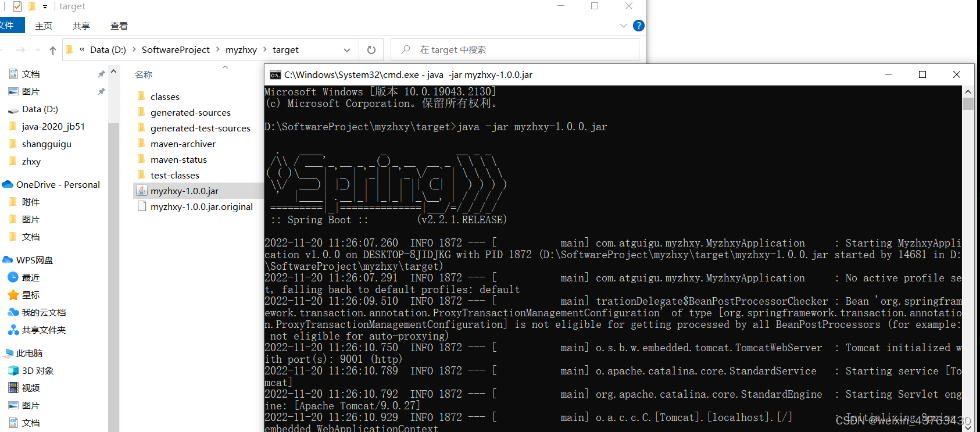Screen dimensions: 980x432
Task: Open address bar history dropdown
Action: (x=347, y=50)
